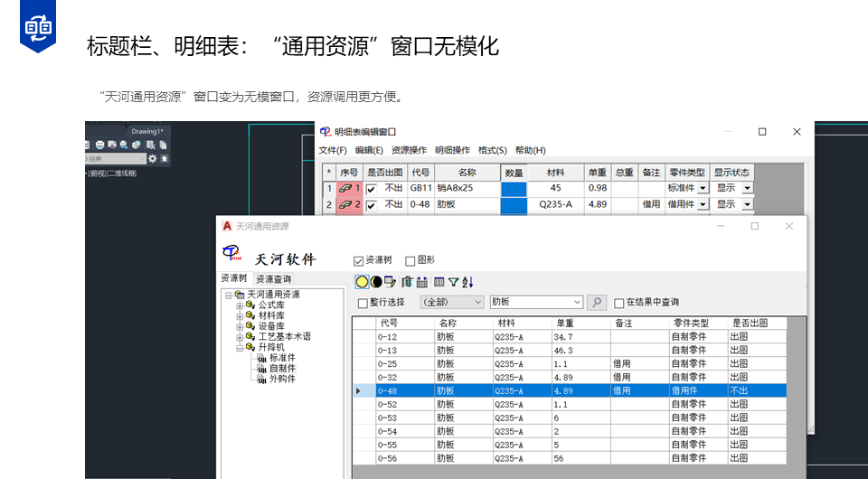Click the funnel filter icon
The width and height of the screenshot is (868, 488).
tap(453, 282)
